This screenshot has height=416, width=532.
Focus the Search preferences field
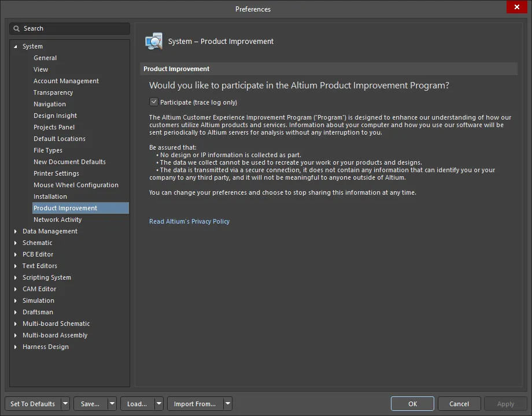point(69,28)
